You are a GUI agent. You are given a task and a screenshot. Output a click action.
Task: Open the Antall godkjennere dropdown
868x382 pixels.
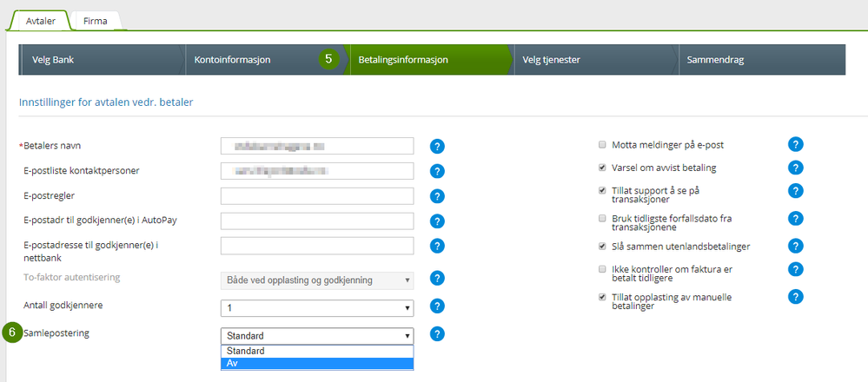pos(317,308)
